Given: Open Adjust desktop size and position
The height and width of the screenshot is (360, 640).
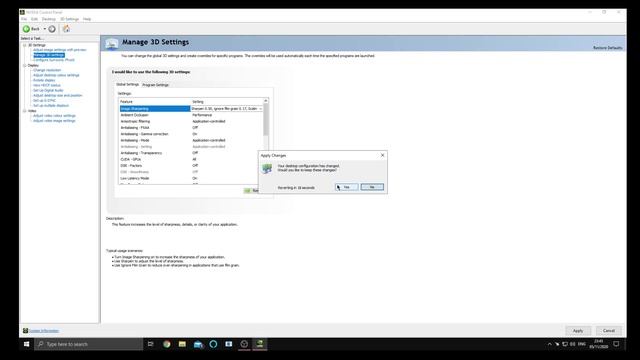Looking at the screenshot, I should [x=58, y=96].
